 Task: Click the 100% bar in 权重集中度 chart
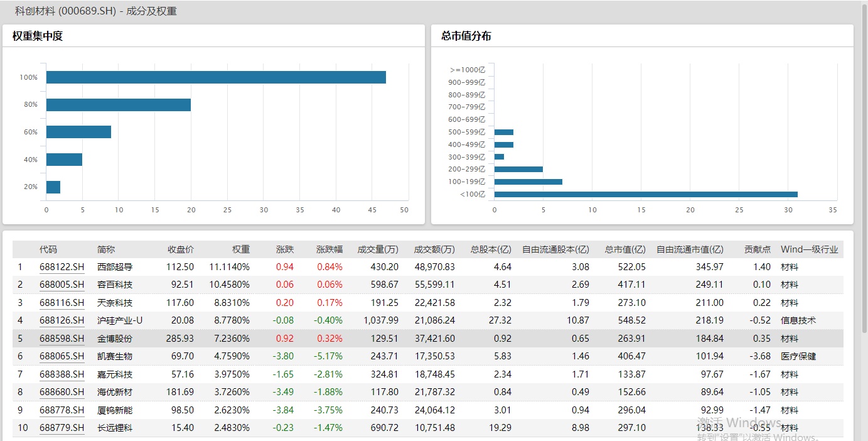coord(216,77)
